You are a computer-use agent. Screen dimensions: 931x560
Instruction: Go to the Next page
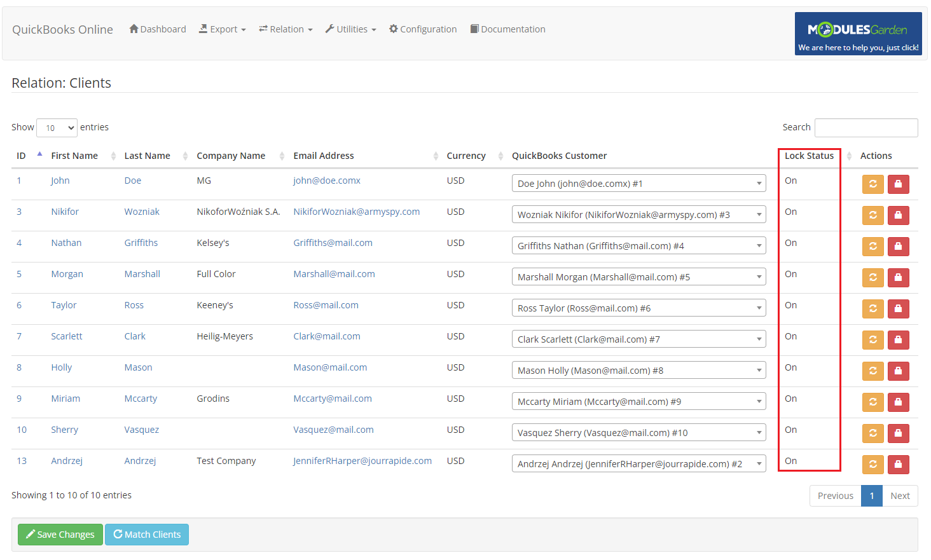point(900,496)
